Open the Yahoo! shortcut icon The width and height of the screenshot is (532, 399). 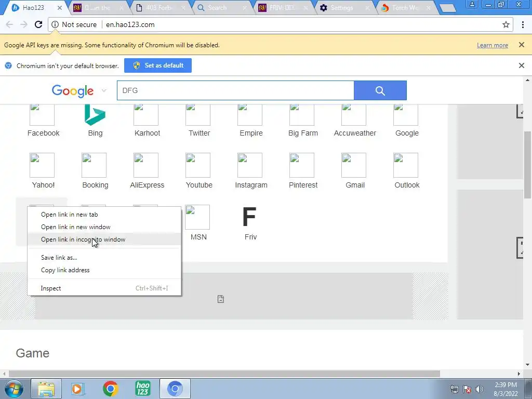coord(42,165)
